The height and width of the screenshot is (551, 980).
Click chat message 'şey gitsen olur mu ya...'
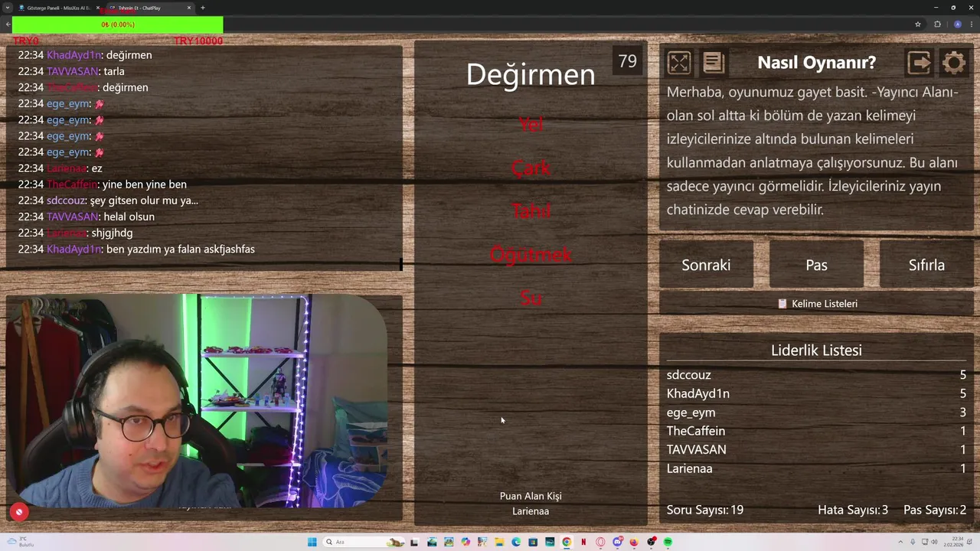click(x=144, y=201)
